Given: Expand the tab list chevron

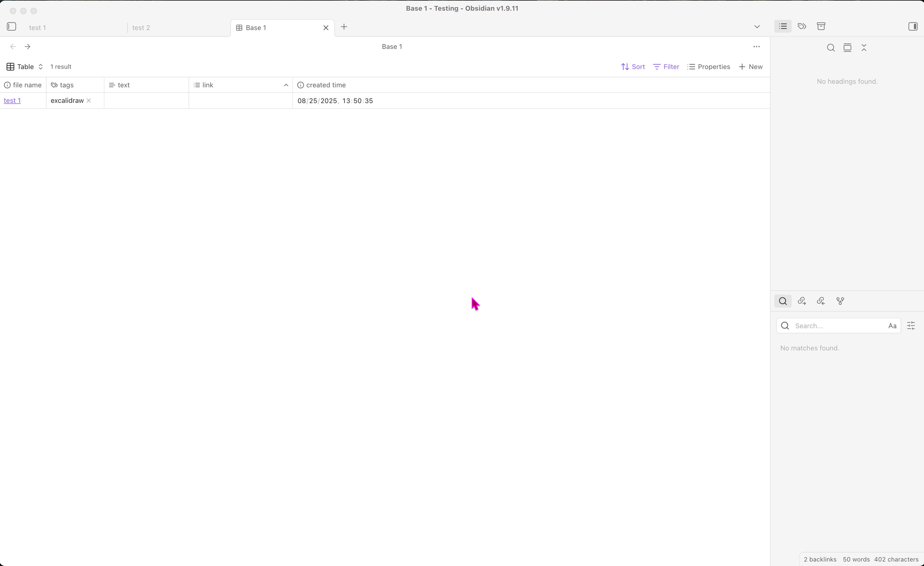Looking at the screenshot, I should coord(757,27).
